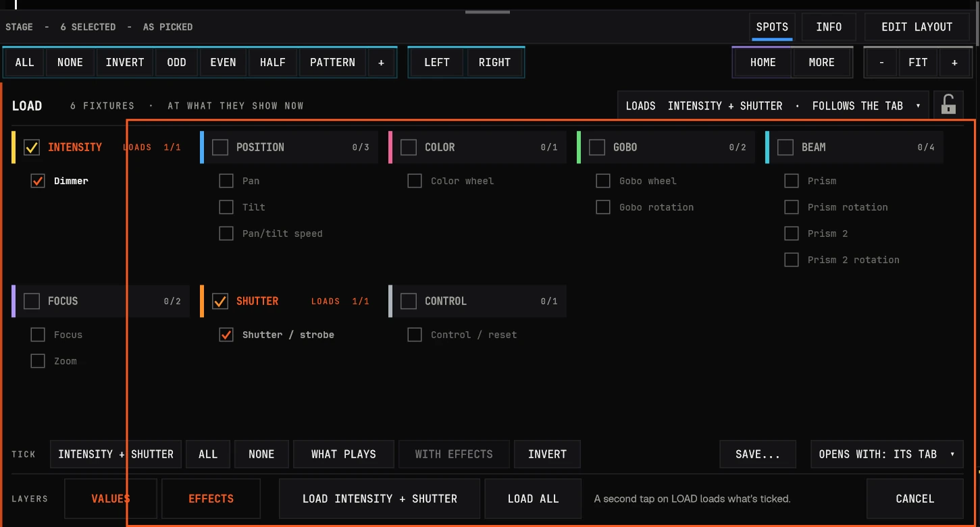Check the POSITION group checkbox
Image resolution: width=980 pixels, height=527 pixels.
220,147
